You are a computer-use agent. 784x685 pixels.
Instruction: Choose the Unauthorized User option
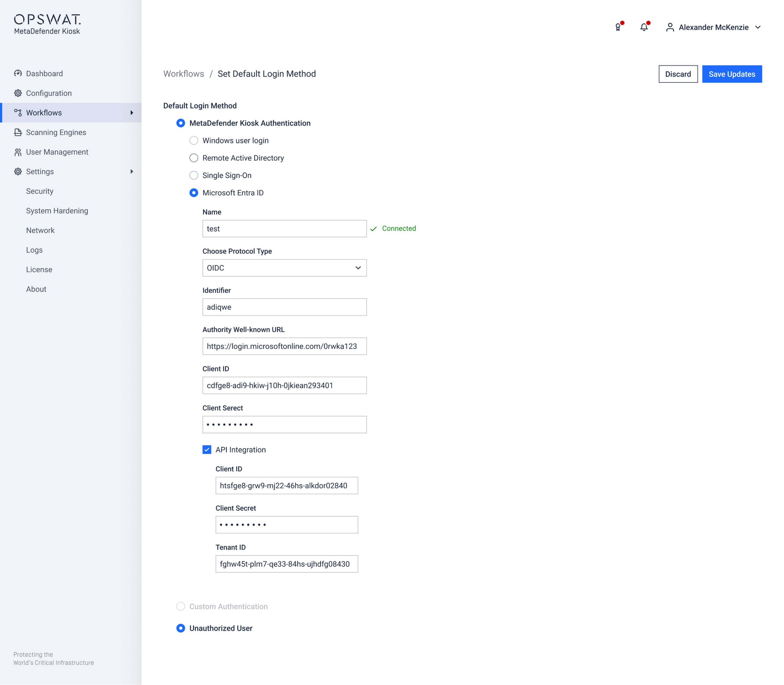[x=180, y=628]
